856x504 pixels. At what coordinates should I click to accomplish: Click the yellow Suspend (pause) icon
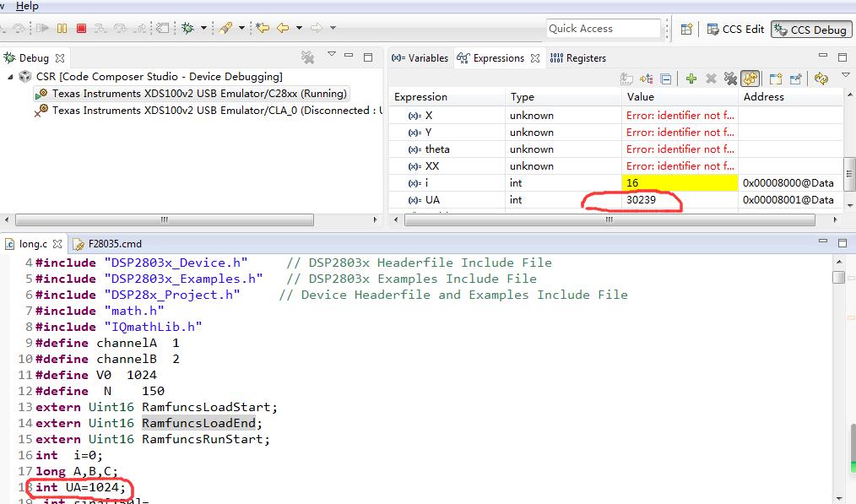(62, 28)
